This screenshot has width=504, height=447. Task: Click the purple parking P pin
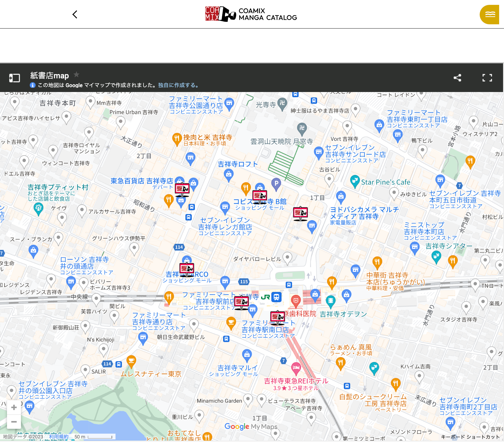(276, 184)
